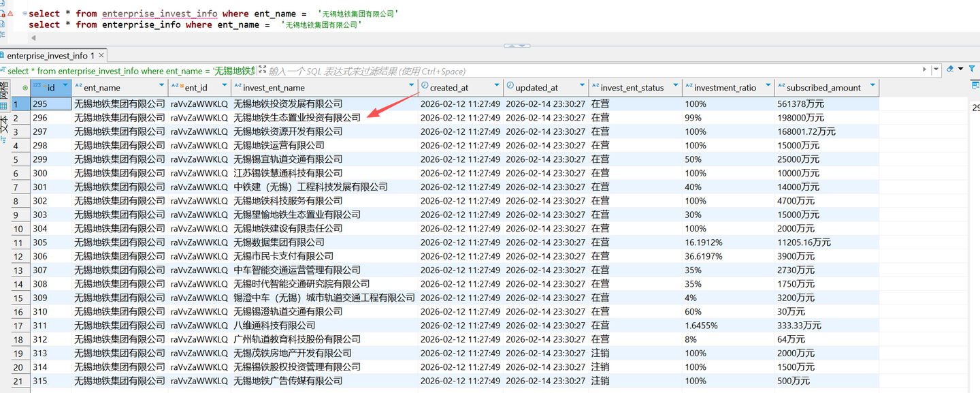Click cell 无锡地铁资源开发有限公司
980x393 pixels.
point(325,131)
